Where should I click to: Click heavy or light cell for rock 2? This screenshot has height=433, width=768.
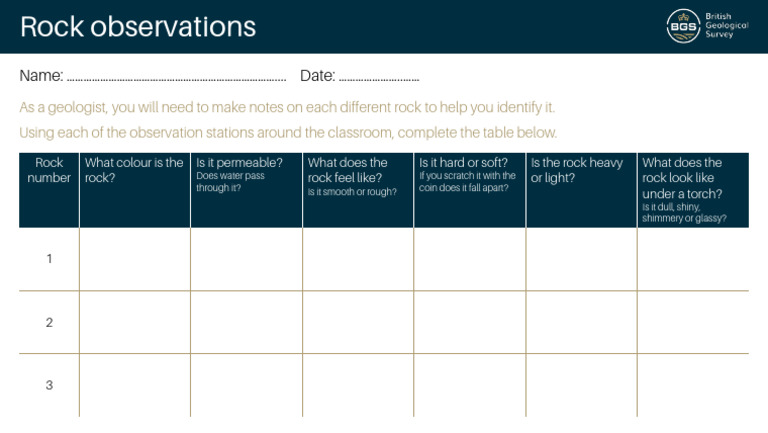click(x=581, y=322)
